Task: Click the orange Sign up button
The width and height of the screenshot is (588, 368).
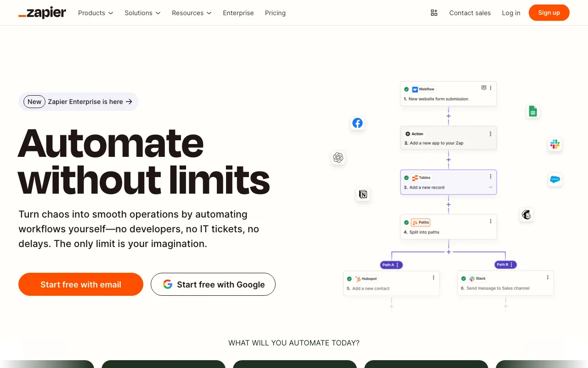Action: click(549, 13)
